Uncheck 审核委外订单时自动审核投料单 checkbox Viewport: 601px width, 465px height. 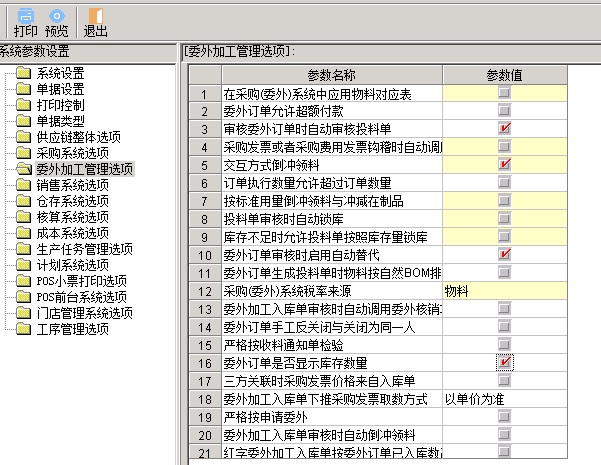pos(504,128)
